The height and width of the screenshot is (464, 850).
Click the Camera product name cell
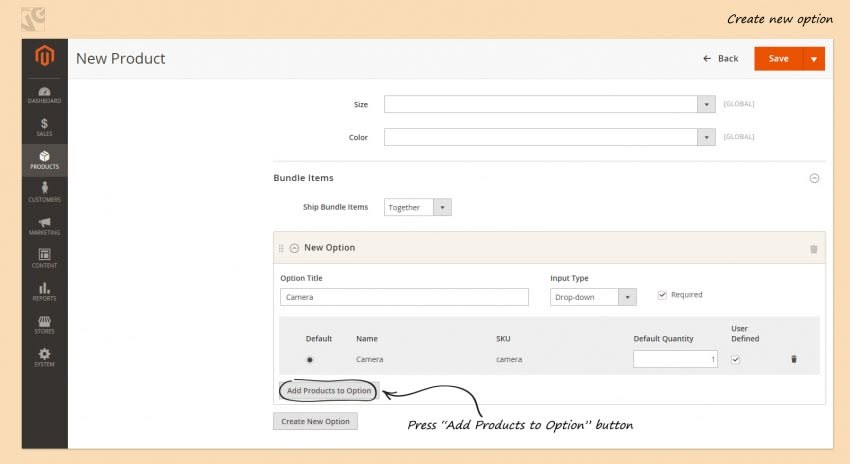(369, 359)
